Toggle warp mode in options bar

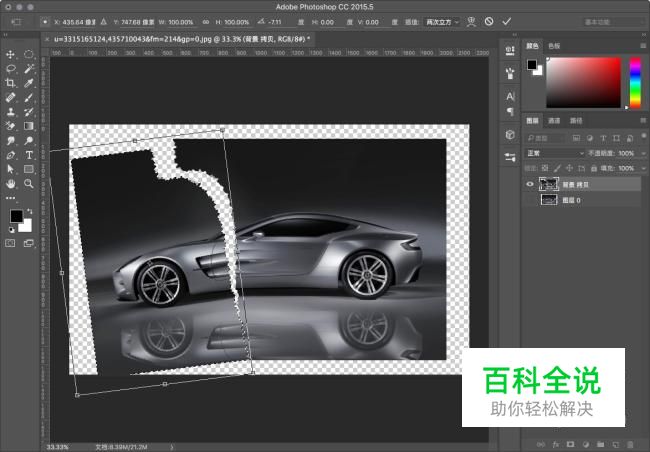470,21
